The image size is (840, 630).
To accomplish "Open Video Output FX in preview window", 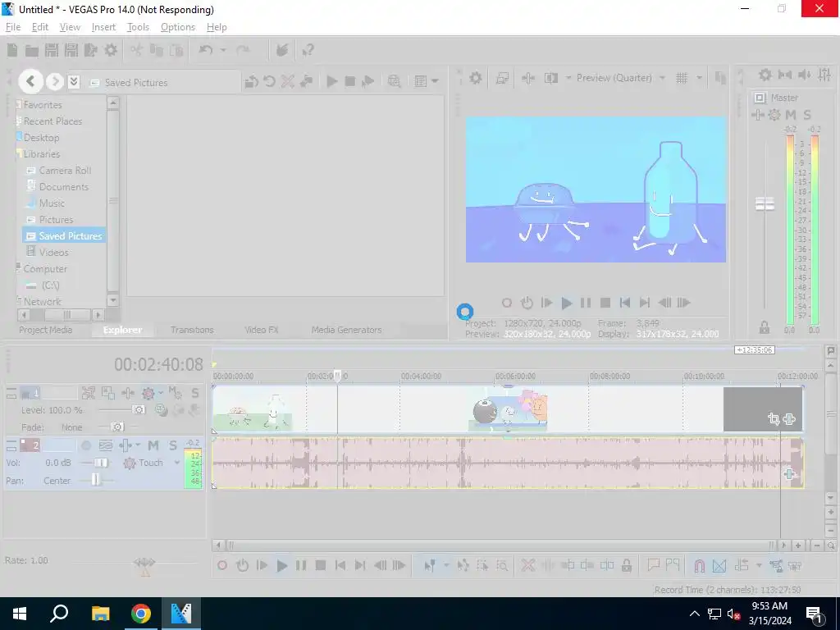I will click(x=527, y=78).
